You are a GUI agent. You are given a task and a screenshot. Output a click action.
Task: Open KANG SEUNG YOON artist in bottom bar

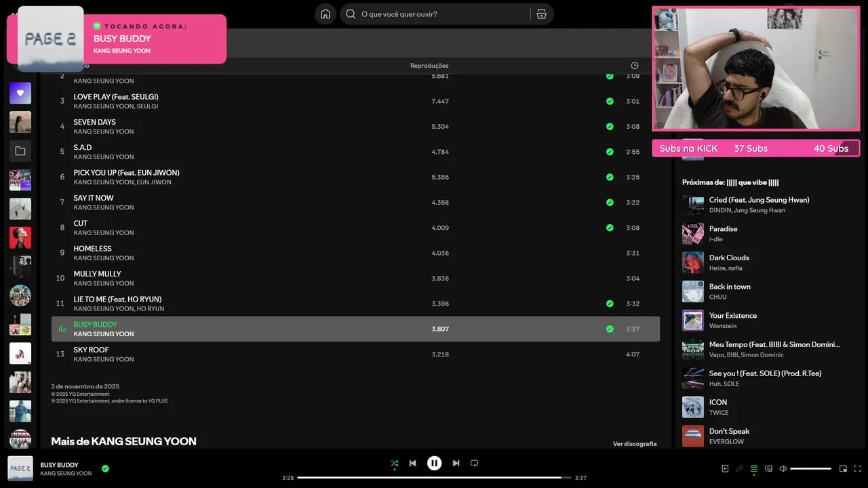point(66,474)
